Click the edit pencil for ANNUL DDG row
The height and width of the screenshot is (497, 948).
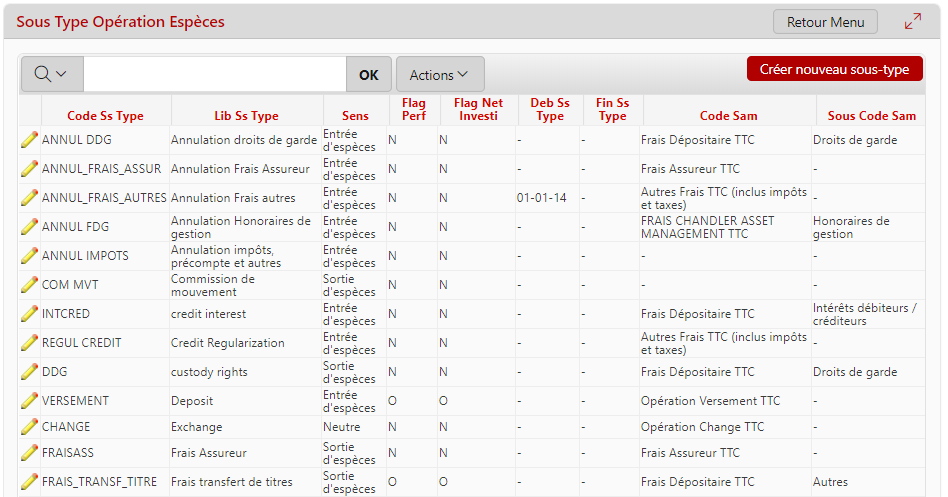29,140
